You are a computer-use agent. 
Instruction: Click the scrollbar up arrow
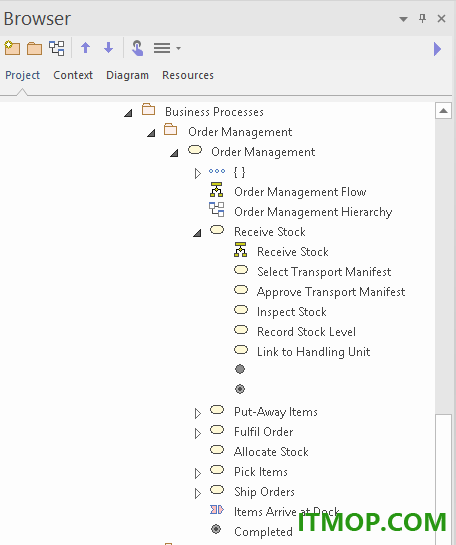click(443, 111)
